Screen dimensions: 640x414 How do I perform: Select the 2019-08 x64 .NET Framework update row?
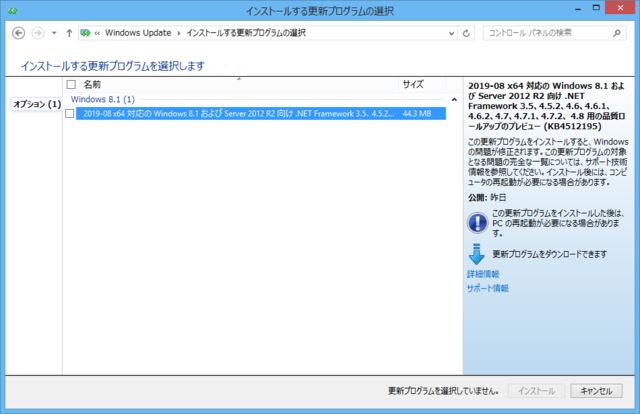[261, 114]
